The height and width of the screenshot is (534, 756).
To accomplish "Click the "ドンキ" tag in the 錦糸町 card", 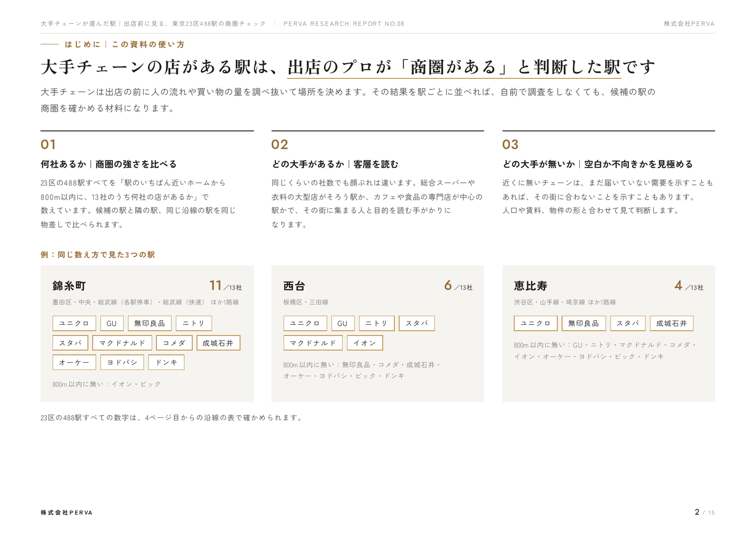I will click(166, 362).
